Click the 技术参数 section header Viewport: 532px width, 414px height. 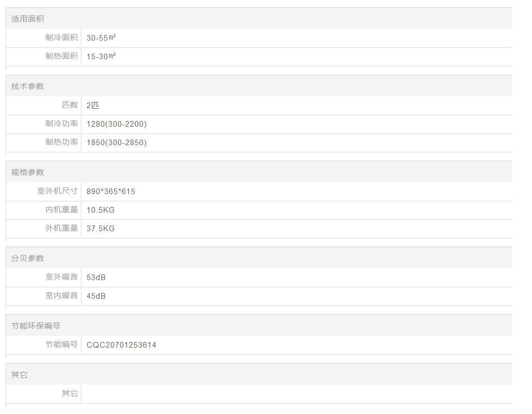[x=28, y=87]
